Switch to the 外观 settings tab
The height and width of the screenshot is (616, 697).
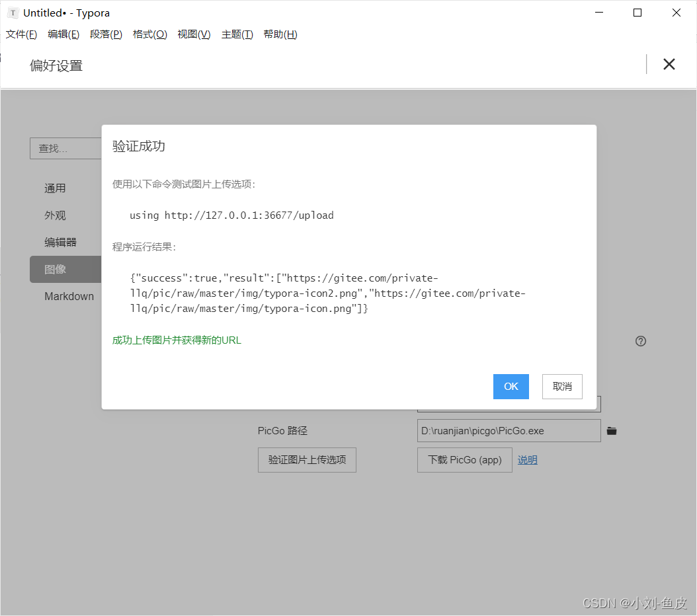(x=55, y=215)
